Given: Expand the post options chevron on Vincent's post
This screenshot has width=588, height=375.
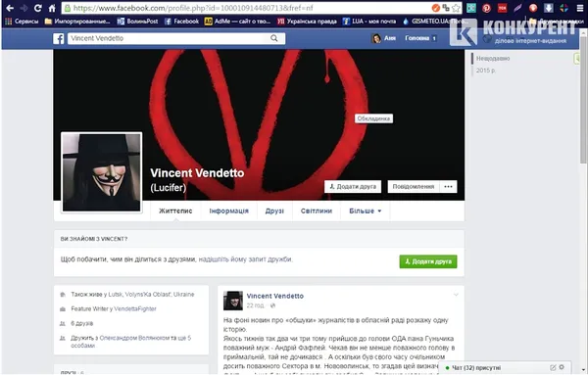Looking at the screenshot, I should click(456, 295).
